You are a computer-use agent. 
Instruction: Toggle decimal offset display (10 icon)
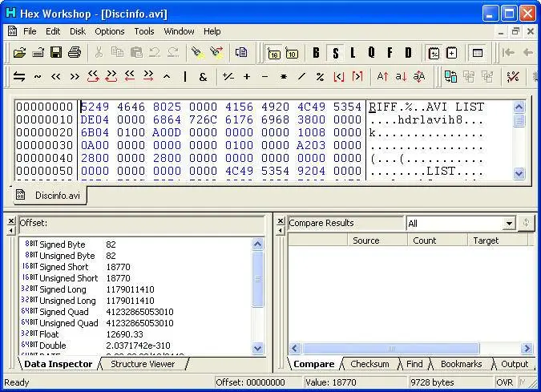tap(292, 54)
